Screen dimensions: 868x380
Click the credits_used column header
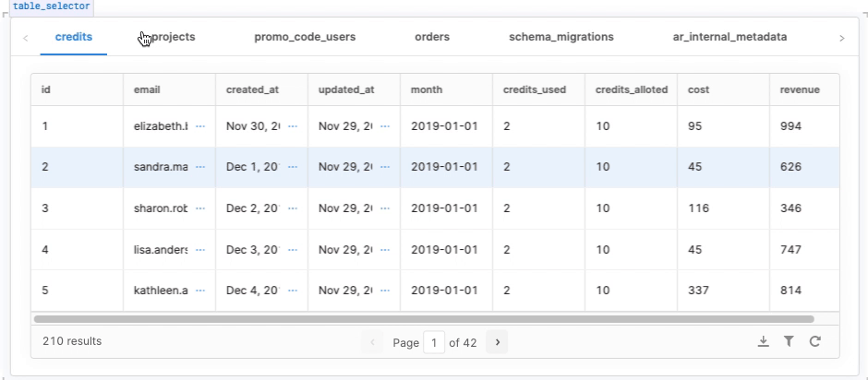tap(535, 90)
